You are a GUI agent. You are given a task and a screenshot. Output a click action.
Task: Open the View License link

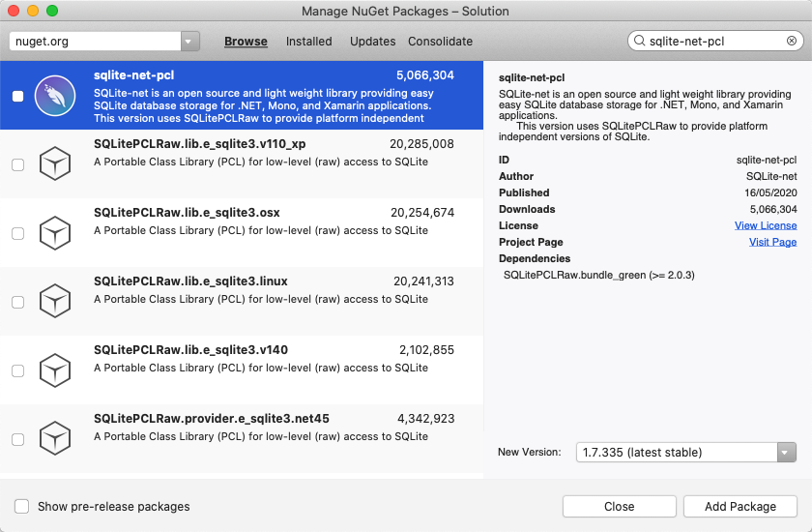pyautogui.click(x=766, y=225)
